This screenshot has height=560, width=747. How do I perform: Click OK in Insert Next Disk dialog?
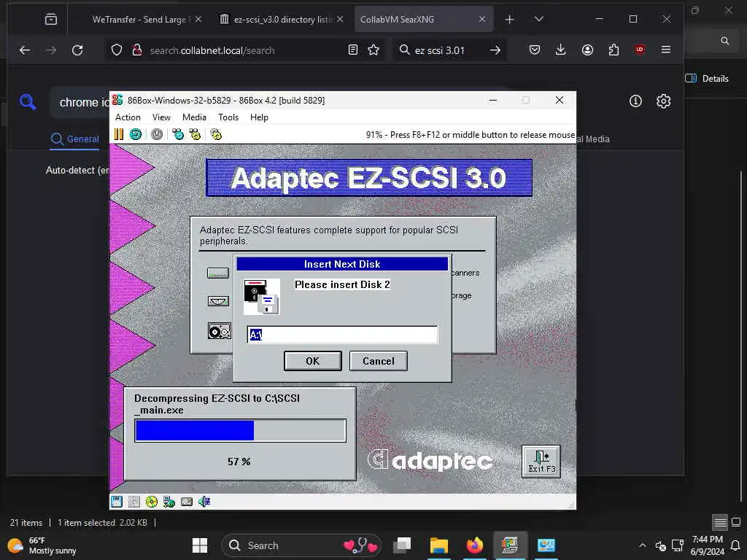click(x=312, y=361)
